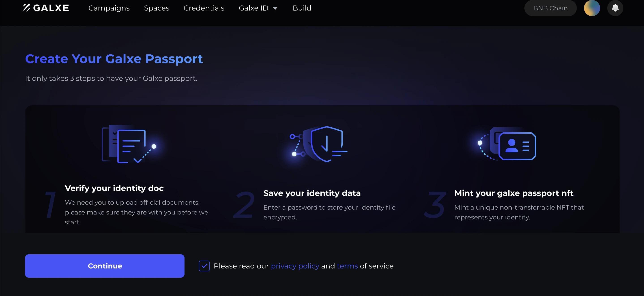The image size is (644, 296).
Task: Open the notifications bell
Action: point(615,8)
